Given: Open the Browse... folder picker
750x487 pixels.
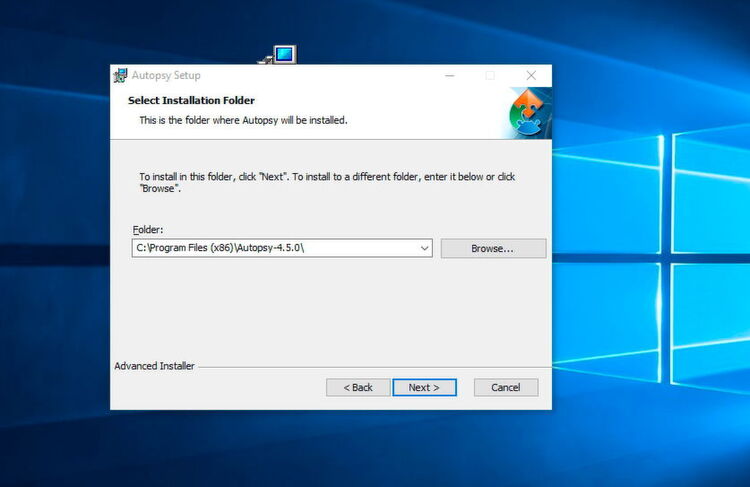Looking at the screenshot, I should [x=493, y=249].
